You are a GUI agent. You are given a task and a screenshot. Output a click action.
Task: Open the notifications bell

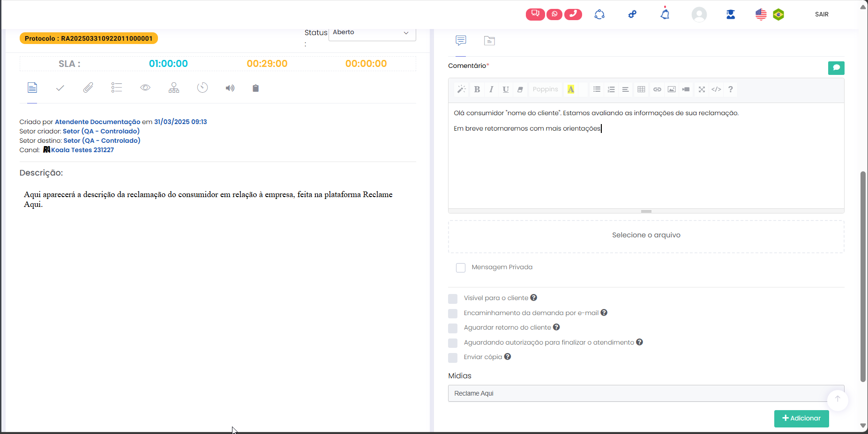click(x=665, y=15)
